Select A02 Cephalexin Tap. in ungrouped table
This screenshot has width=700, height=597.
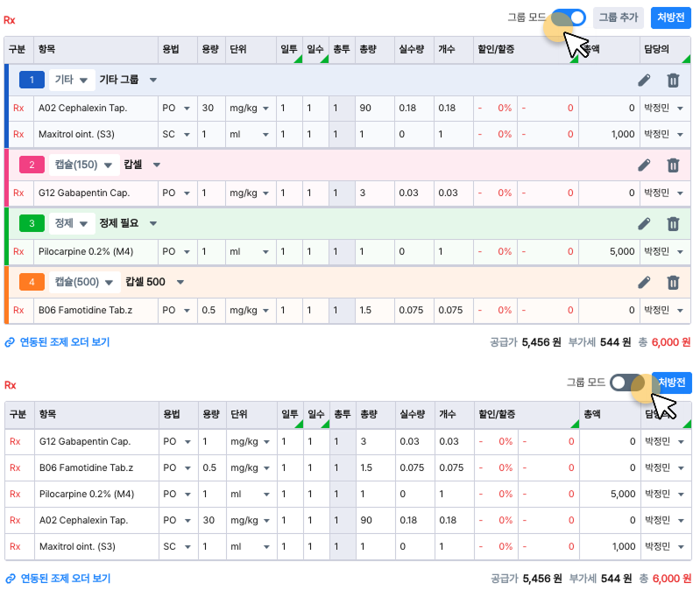coord(83,520)
